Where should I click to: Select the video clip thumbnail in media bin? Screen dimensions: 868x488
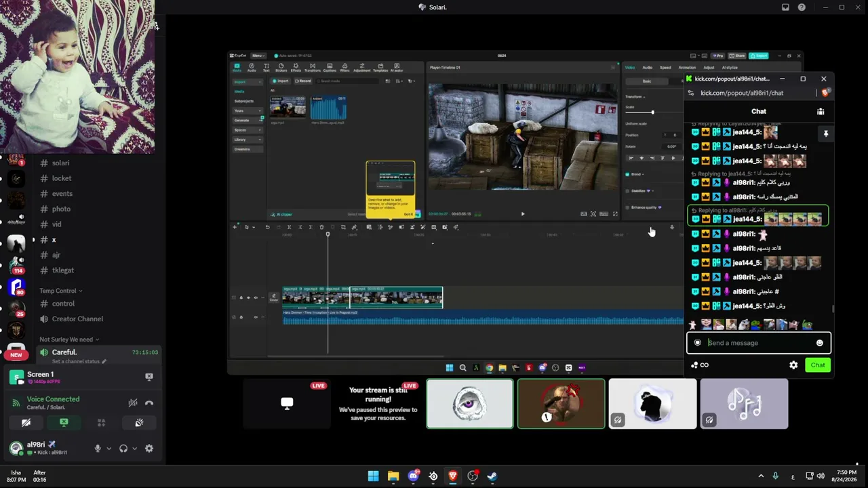[x=288, y=107]
